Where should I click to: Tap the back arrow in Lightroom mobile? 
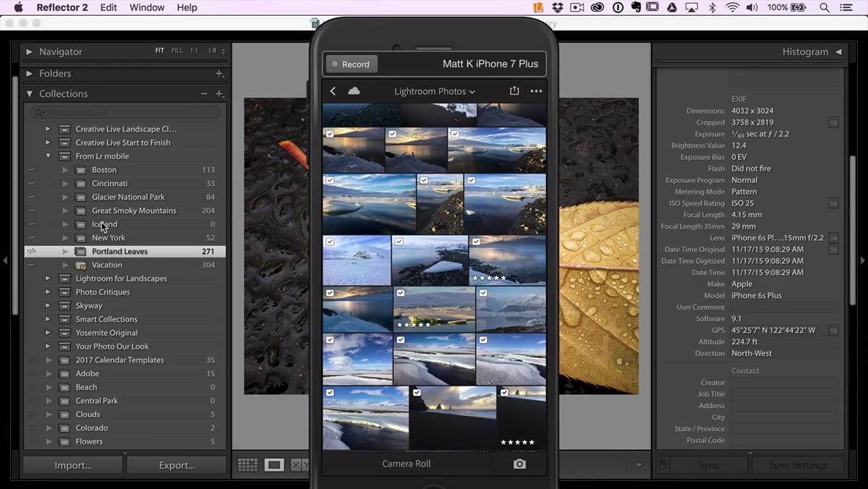[x=333, y=91]
